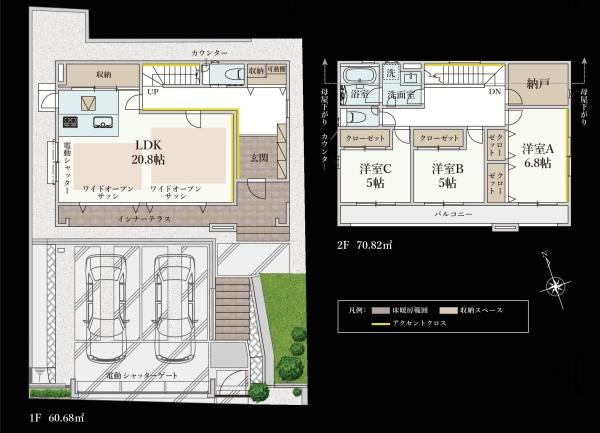Click the left ワイドオープンサッシ label

point(108,192)
